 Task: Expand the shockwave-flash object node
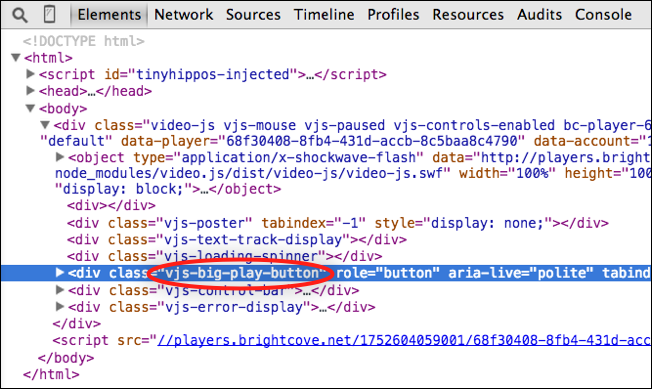(x=60, y=157)
